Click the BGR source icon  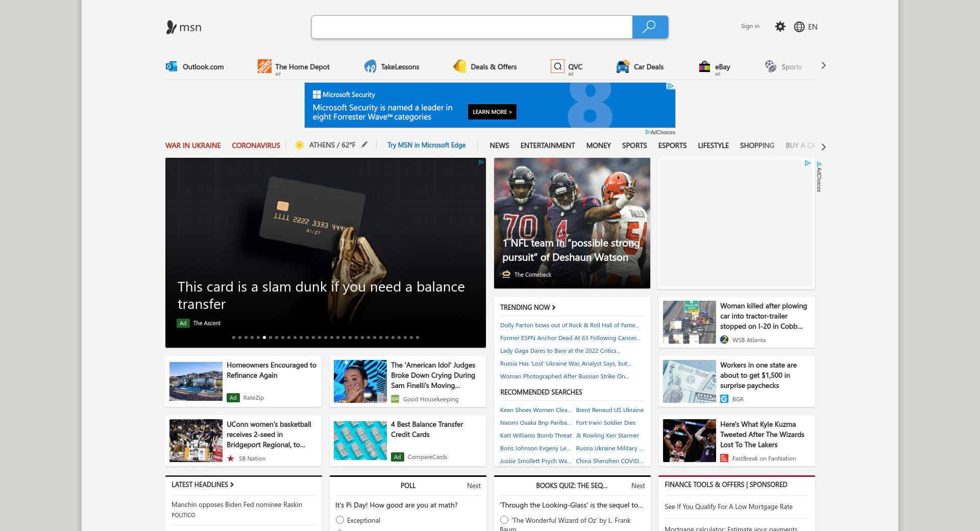[x=724, y=399]
